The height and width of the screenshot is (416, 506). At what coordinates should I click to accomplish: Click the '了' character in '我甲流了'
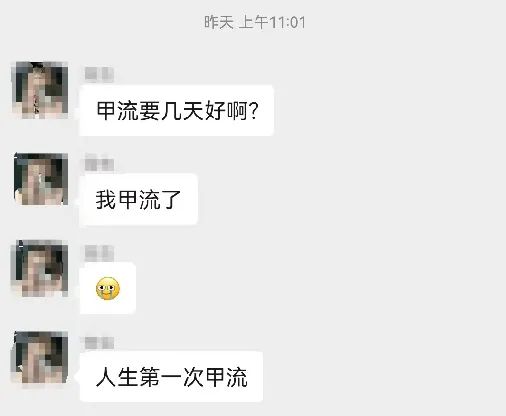click(x=172, y=200)
